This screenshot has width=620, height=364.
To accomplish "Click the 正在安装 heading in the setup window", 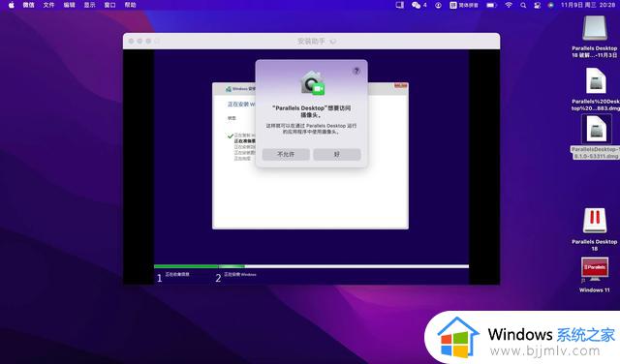I will tap(241, 104).
